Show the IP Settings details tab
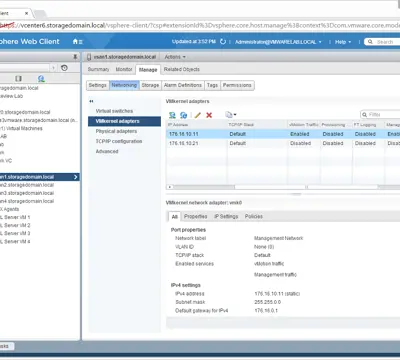Screen dimensions: 400x360 226,217
